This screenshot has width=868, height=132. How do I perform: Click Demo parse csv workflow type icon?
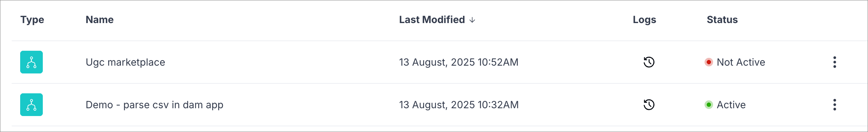pos(31,105)
